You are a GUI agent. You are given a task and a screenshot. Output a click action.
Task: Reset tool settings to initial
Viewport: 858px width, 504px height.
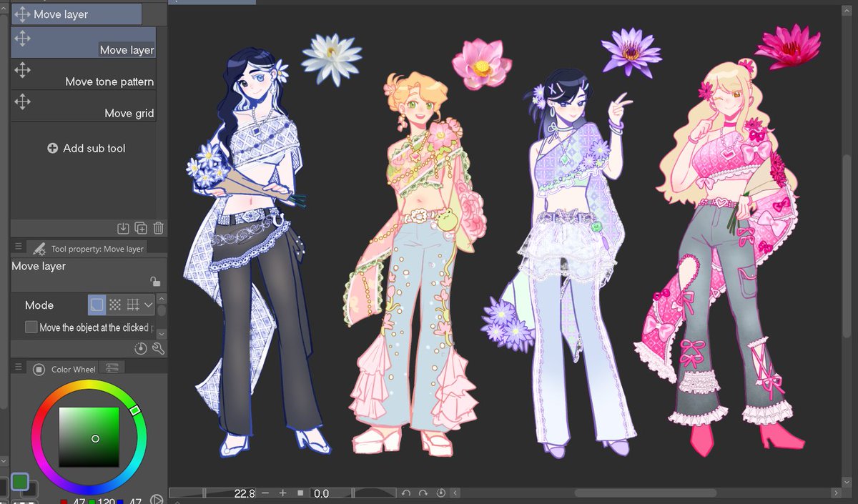[141, 348]
